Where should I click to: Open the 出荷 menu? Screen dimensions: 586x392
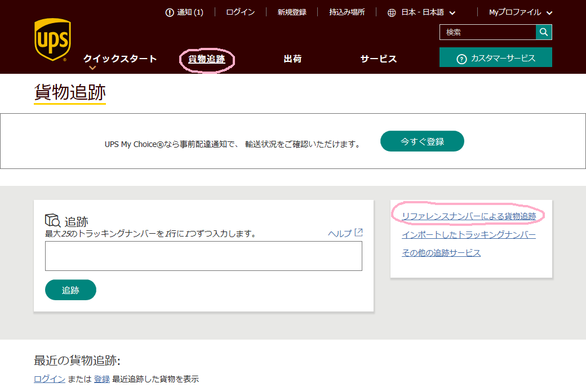[292, 59]
